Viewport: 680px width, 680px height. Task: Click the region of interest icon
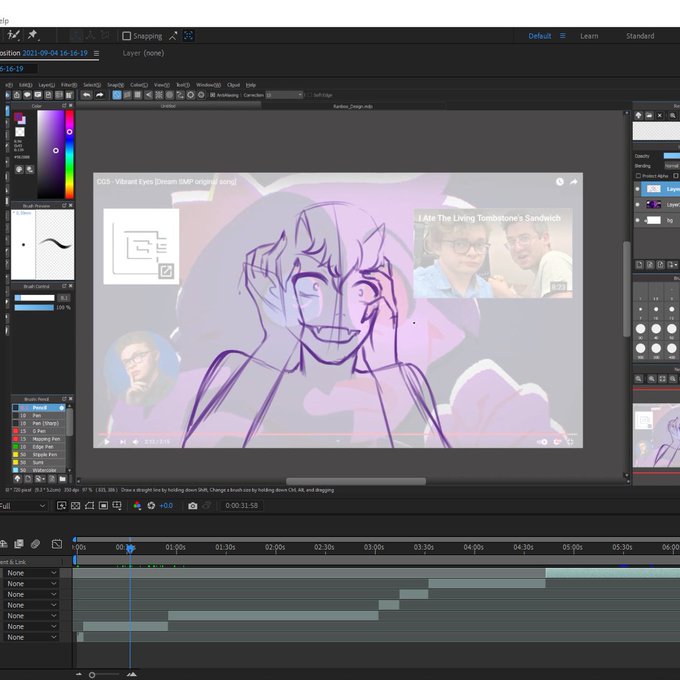point(103,506)
